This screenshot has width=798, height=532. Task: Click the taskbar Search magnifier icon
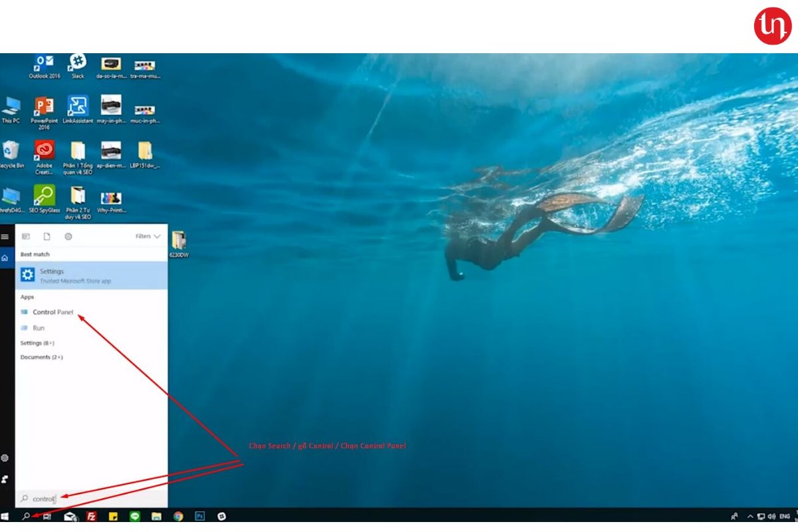pyautogui.click(x=26, y=516)
